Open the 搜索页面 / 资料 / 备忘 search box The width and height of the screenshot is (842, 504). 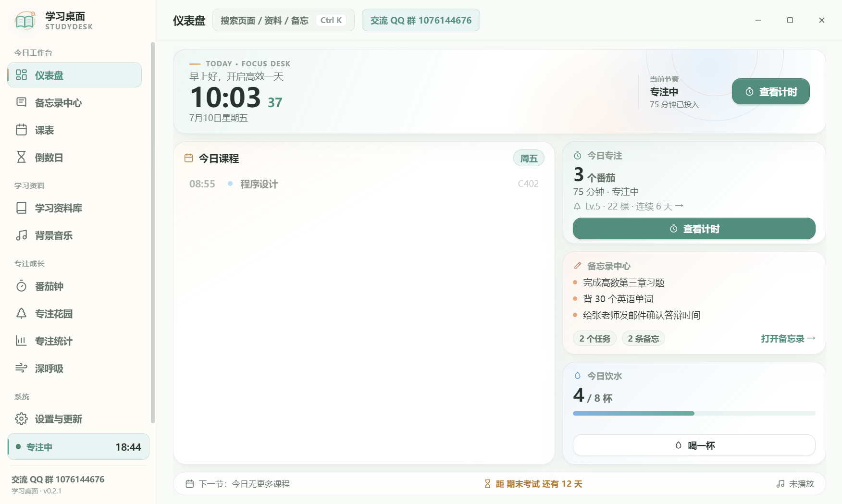pyautogui.click(x=284, y=20)
